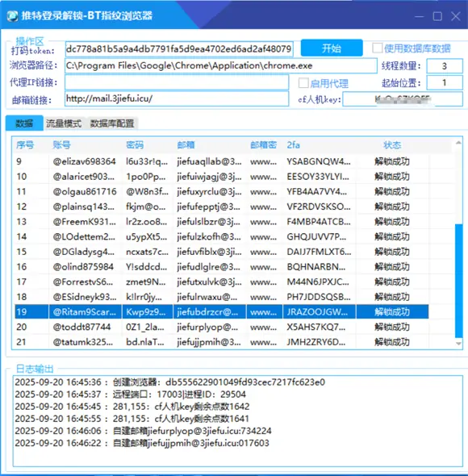Click the app logo icon in title bar
Viewport: 468px width, 476px height.
tap(12, 16)
